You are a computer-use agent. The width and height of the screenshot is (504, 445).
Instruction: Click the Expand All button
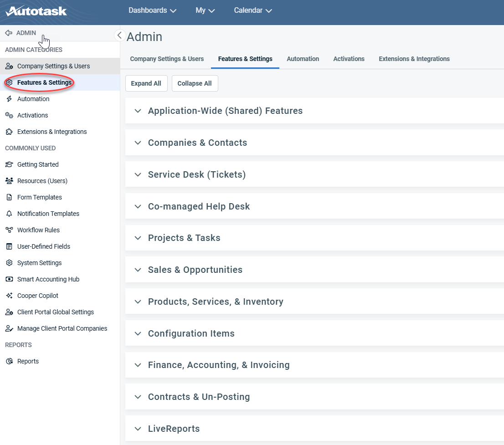(146, 83)
